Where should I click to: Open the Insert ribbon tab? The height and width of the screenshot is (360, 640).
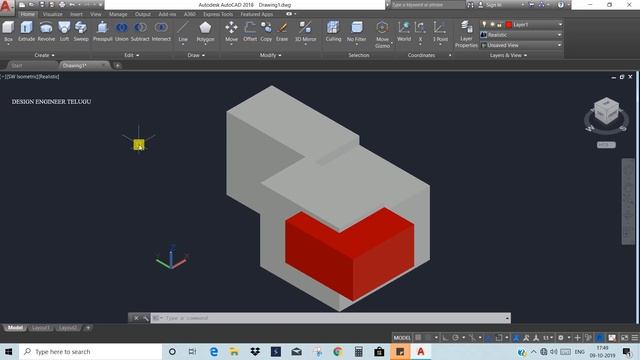click(x=76, y=14)
